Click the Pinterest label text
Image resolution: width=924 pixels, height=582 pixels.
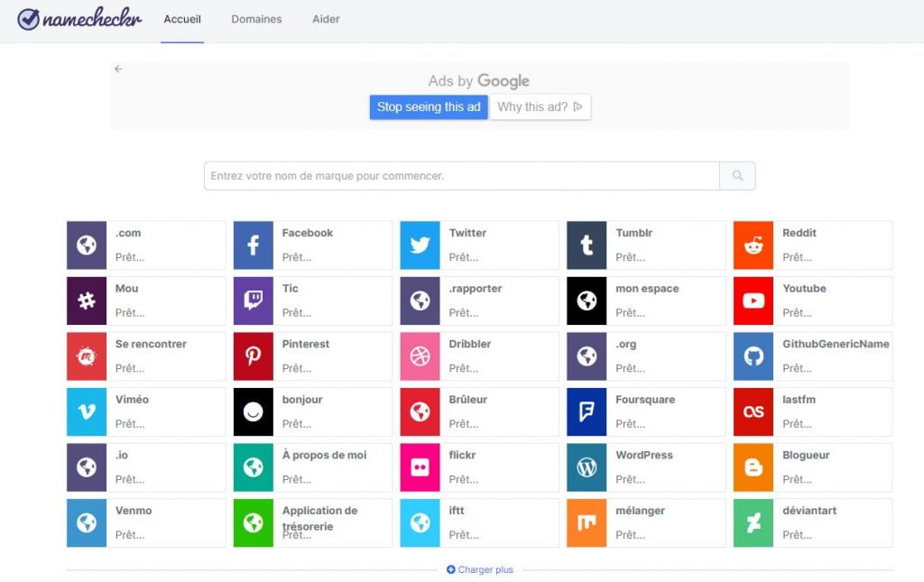pyautogui.click(x=306, y=344)
